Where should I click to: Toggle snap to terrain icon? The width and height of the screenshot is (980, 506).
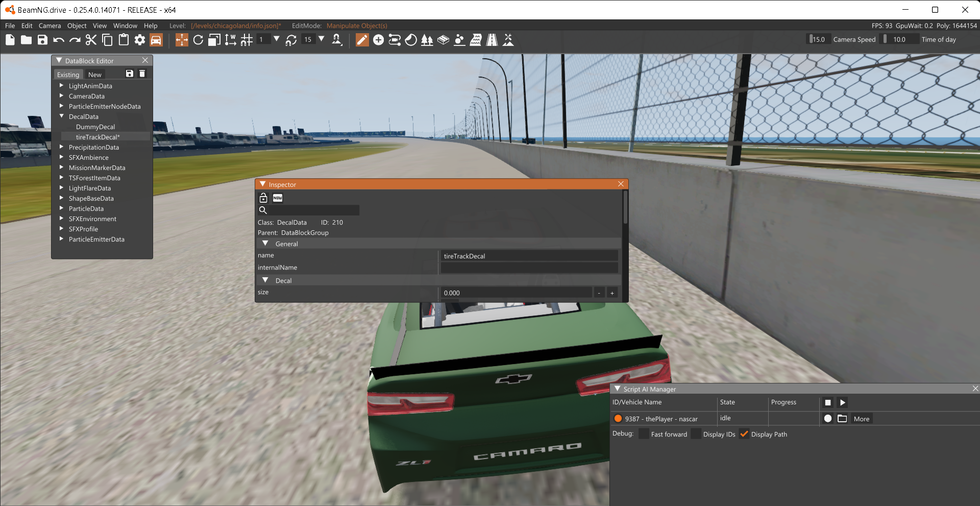[x=337, y=40]
